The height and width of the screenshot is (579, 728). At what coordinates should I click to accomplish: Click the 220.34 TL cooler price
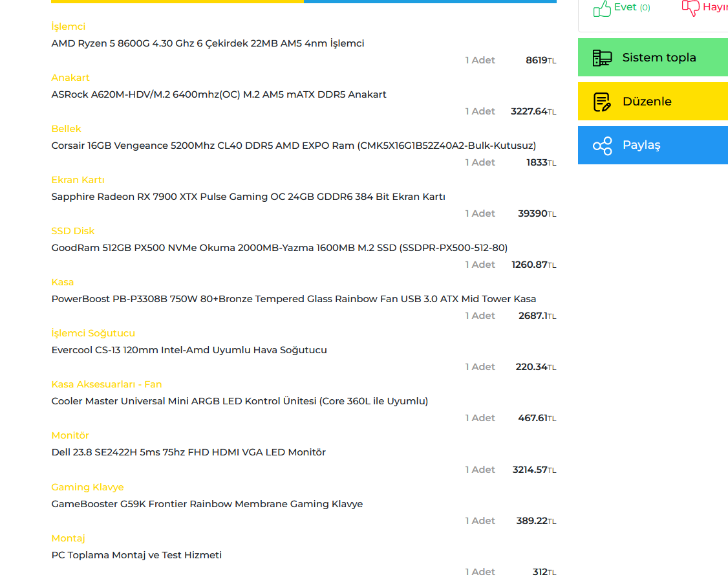(x=536, y=367)
